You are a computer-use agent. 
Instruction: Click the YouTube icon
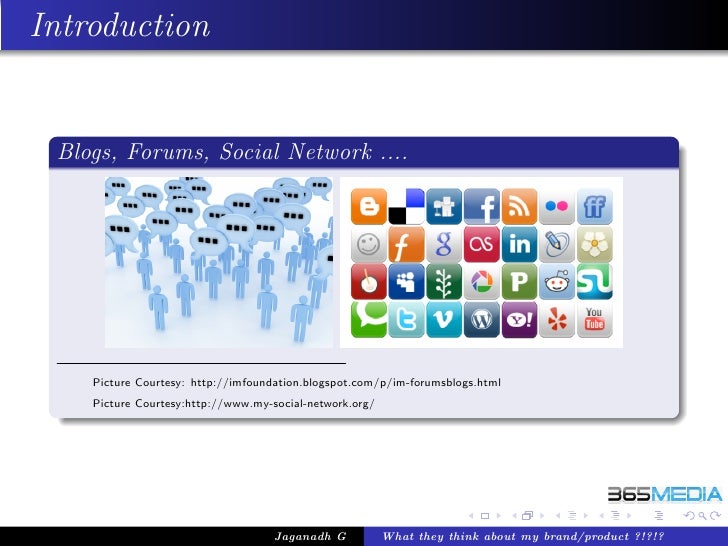point(595,319)
